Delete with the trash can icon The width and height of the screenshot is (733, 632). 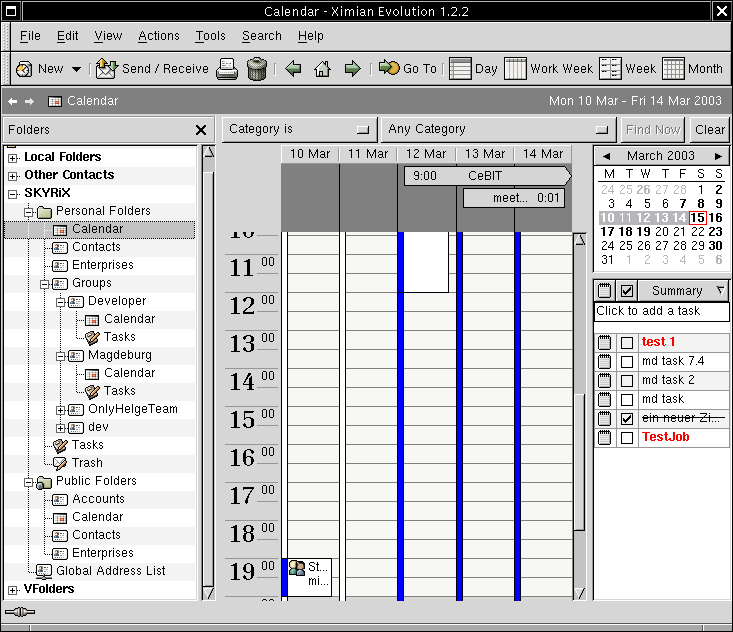tap(257, 69)
